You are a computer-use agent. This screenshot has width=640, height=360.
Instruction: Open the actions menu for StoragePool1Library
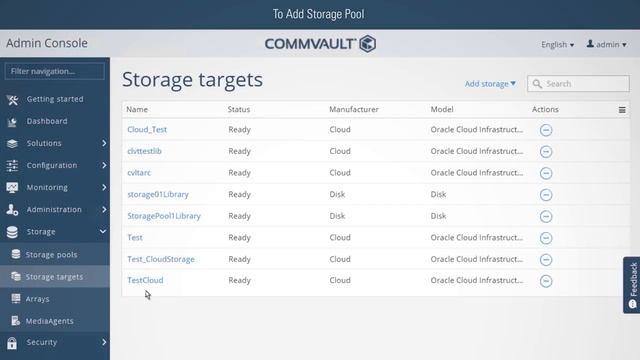[546, 216]
